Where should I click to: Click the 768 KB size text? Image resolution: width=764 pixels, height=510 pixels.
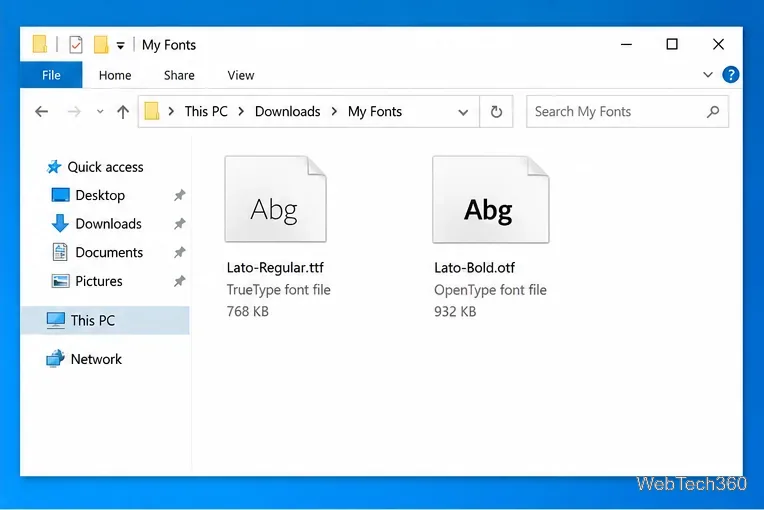[x=248, y=311]
